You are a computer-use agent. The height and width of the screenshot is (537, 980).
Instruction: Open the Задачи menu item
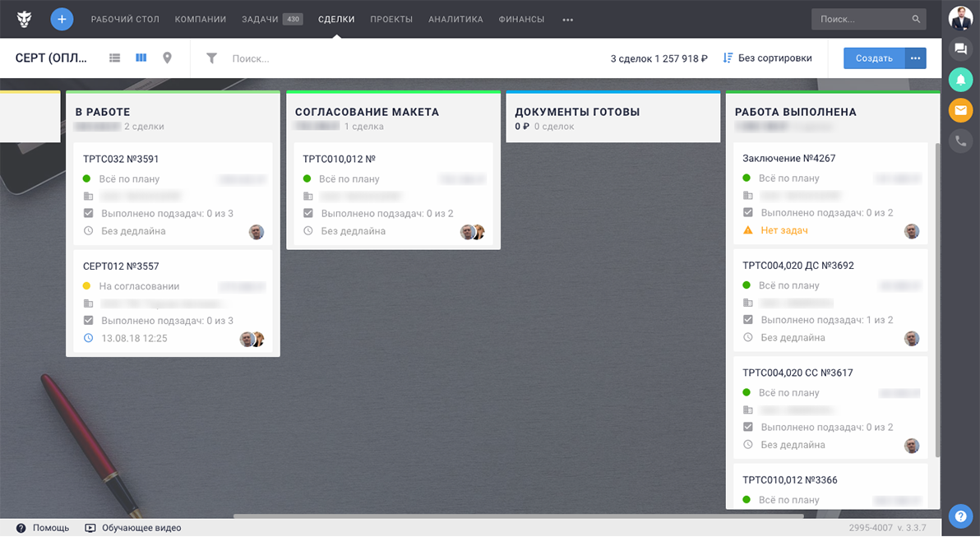[260, 19]
